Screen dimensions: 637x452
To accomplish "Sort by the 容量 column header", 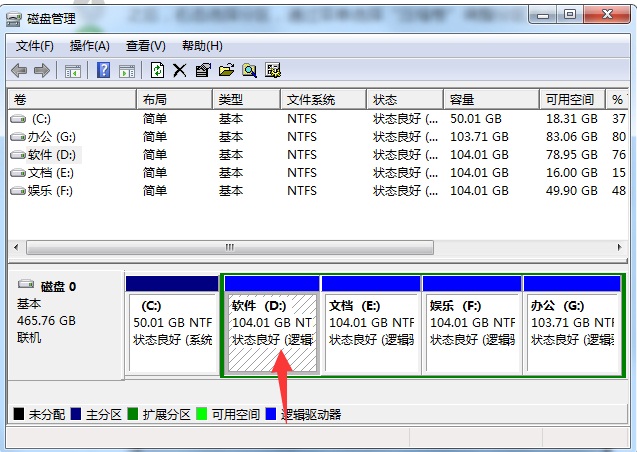I will [x=492, y=99].
